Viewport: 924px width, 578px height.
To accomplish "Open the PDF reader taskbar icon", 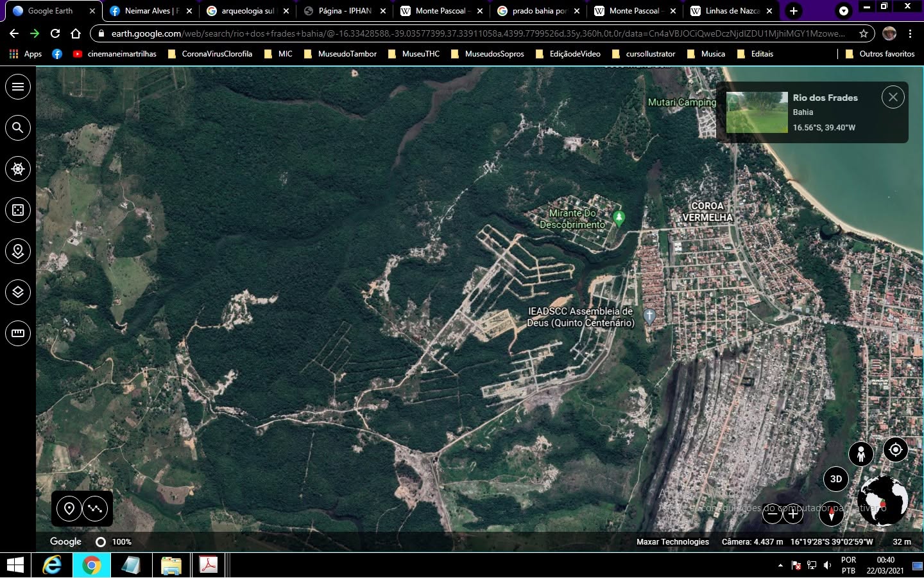I will pyautogui.click(x=209, y=565).
